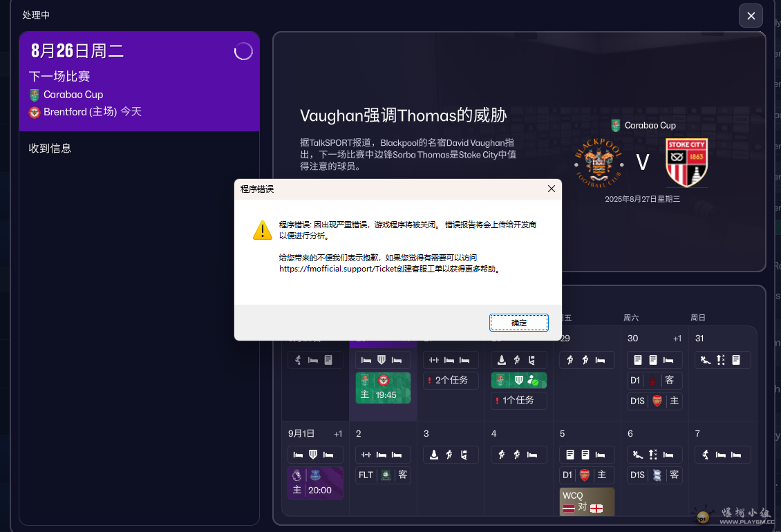Click the Stoke City club badge

pyautogui.click(x=686, y=163)
